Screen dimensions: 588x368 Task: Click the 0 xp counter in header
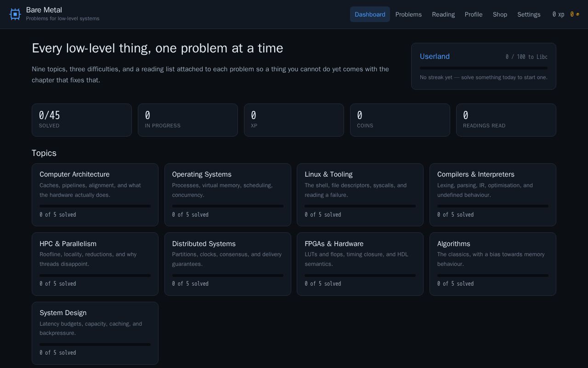[x=558, y=14]
